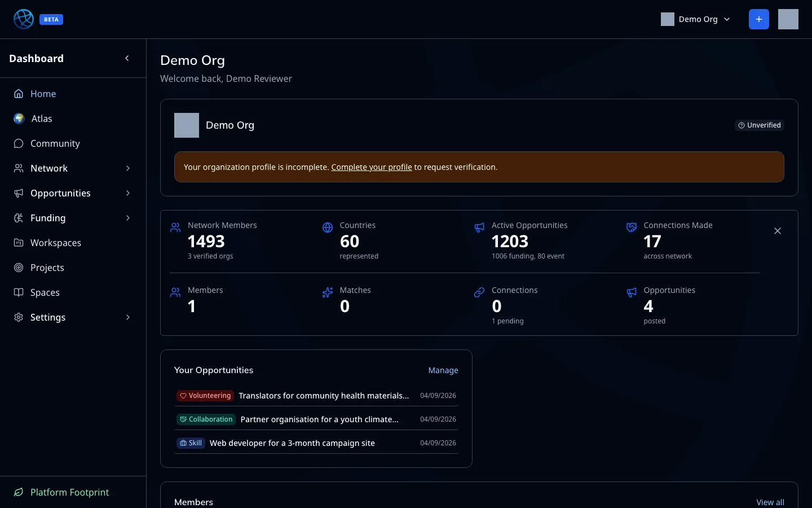Click View all in Members section

click(770, 502)
